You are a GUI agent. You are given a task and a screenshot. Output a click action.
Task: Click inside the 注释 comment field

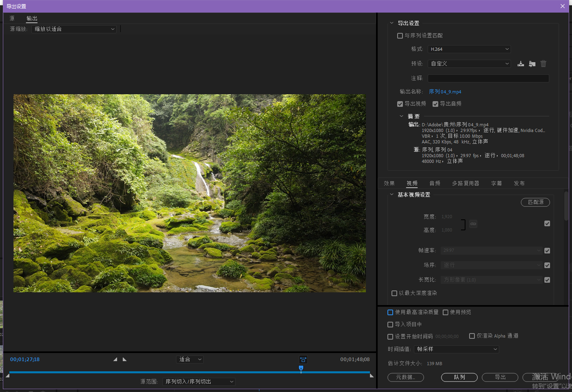tap(488, 78)
